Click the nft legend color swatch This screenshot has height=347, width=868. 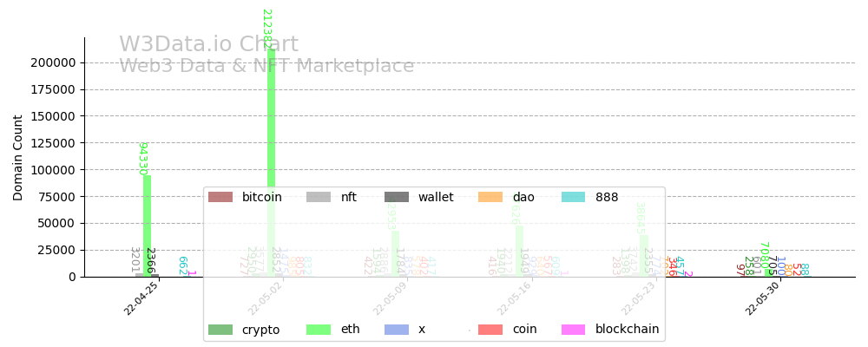point(319,197)
